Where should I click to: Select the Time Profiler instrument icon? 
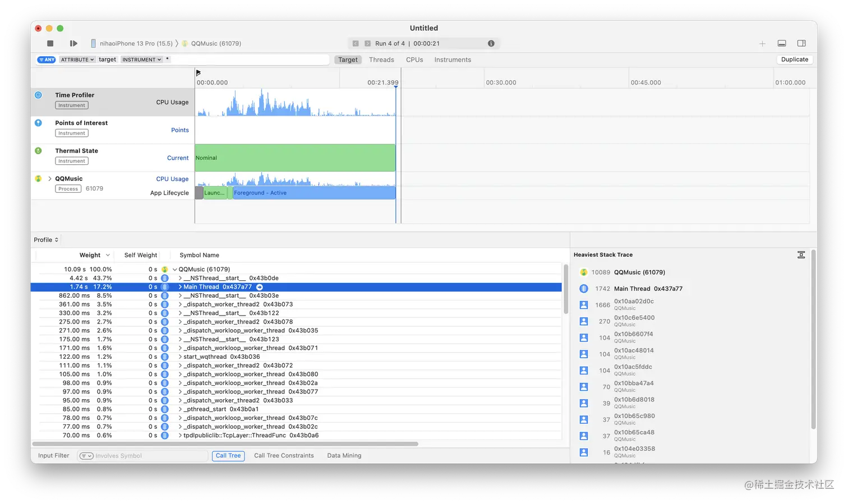pos(38,95)
